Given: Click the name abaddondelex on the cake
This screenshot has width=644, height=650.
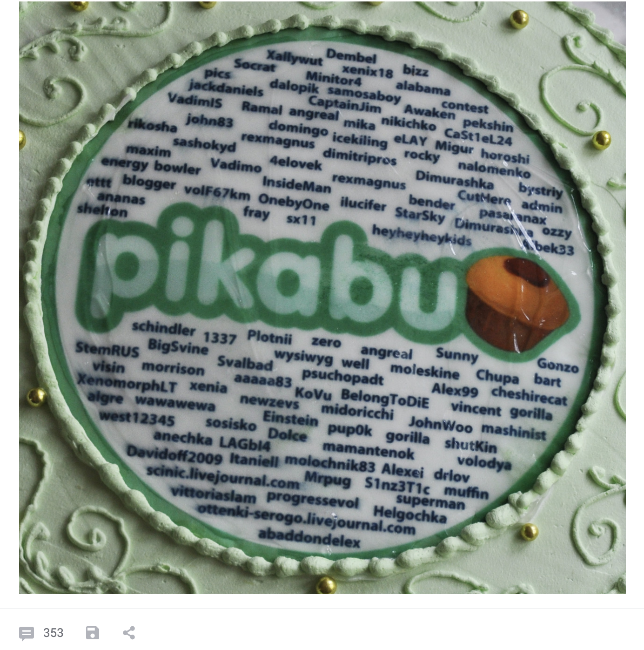Looking at the screenshot, I should pos(309,538).
